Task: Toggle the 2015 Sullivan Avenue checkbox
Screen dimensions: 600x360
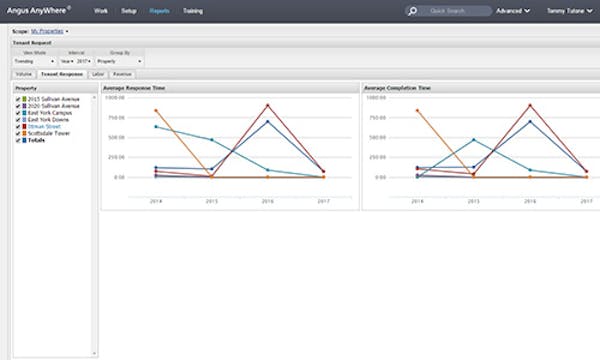Action: click(x=18, y=99)
